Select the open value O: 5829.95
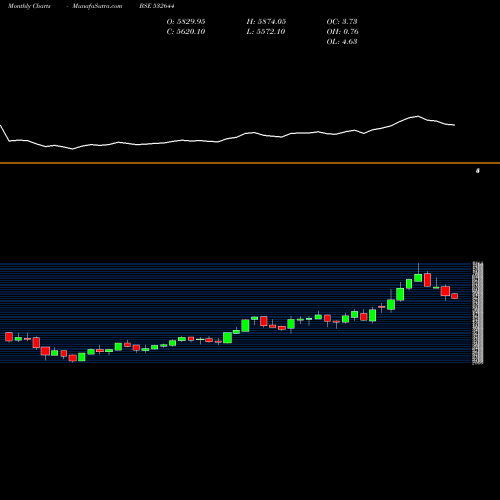Screen dimensions: 500x500 186,22
